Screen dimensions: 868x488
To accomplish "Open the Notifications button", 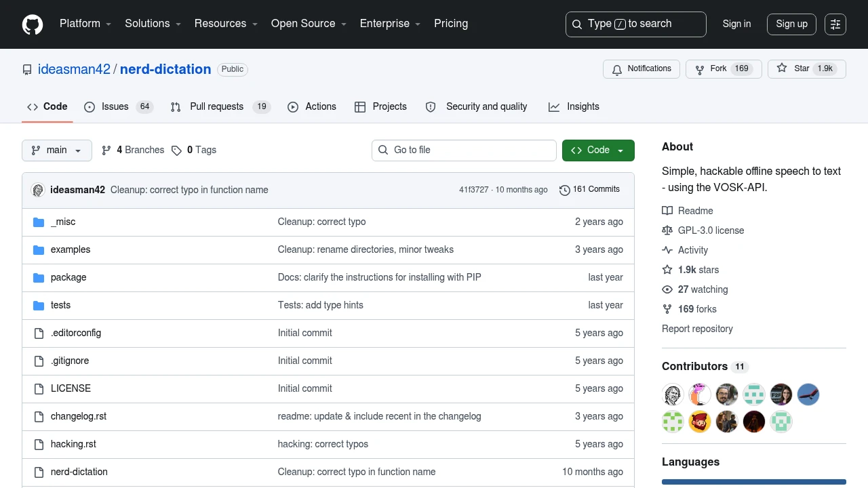I will pos(642,69).
